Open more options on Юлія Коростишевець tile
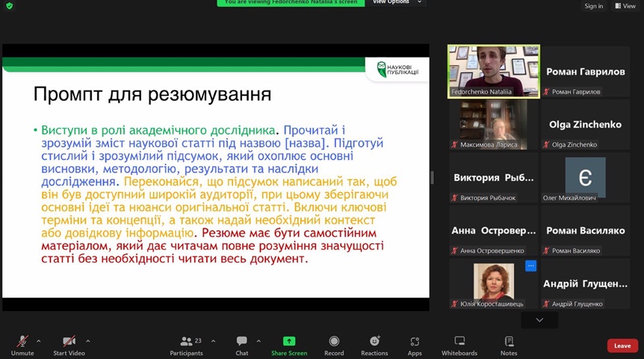 (x=530, y=266)
